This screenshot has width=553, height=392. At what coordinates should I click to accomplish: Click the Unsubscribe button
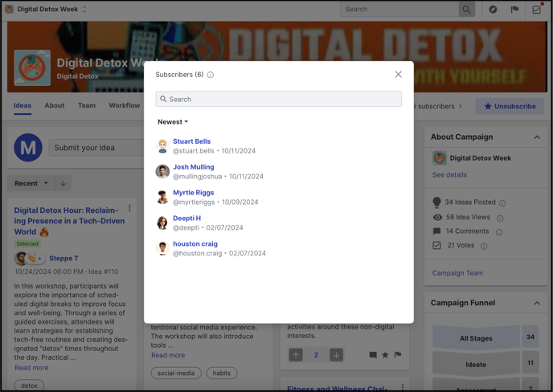pos(510,106)
